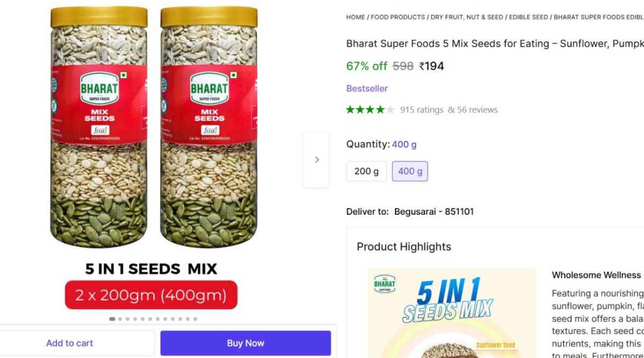Jump to the last carousel indicator dot
Viewport: 644px width, 358px height.
[195, 319]
